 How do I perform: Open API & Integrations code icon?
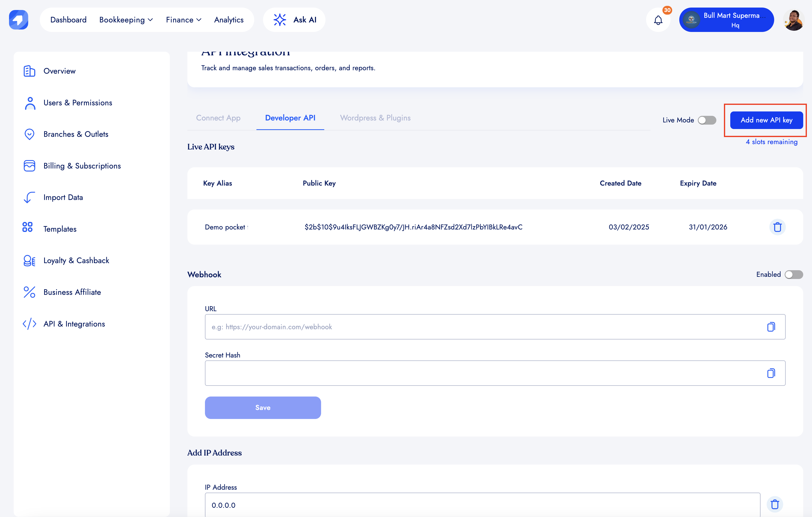point(29,324)
